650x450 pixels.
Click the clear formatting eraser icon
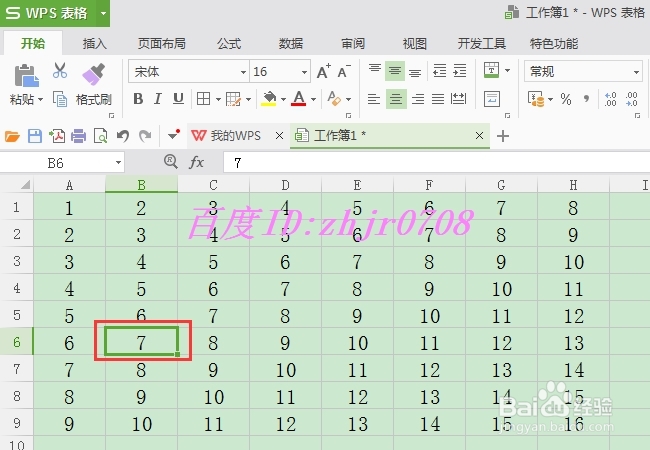[x=334, y=99]
